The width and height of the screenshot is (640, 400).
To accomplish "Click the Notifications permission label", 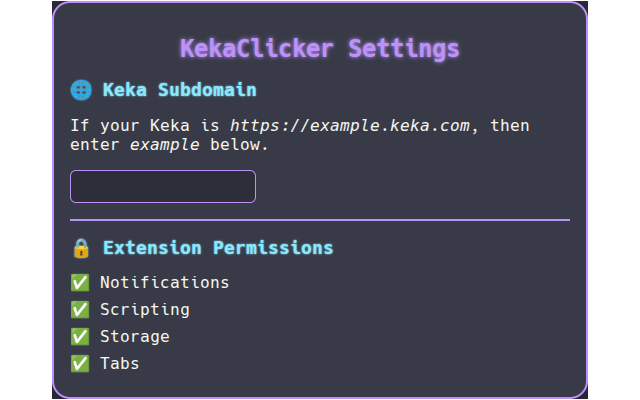I will pos(164,283).
